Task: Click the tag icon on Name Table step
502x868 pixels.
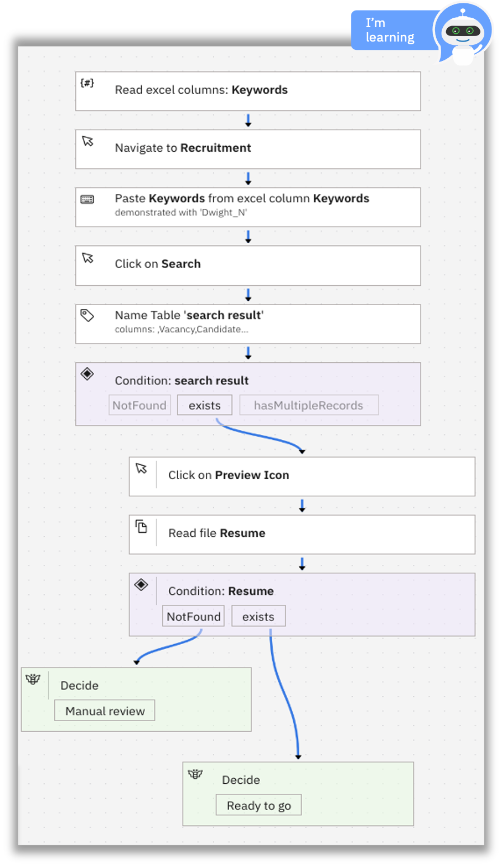Action: [x=87, y=316]
